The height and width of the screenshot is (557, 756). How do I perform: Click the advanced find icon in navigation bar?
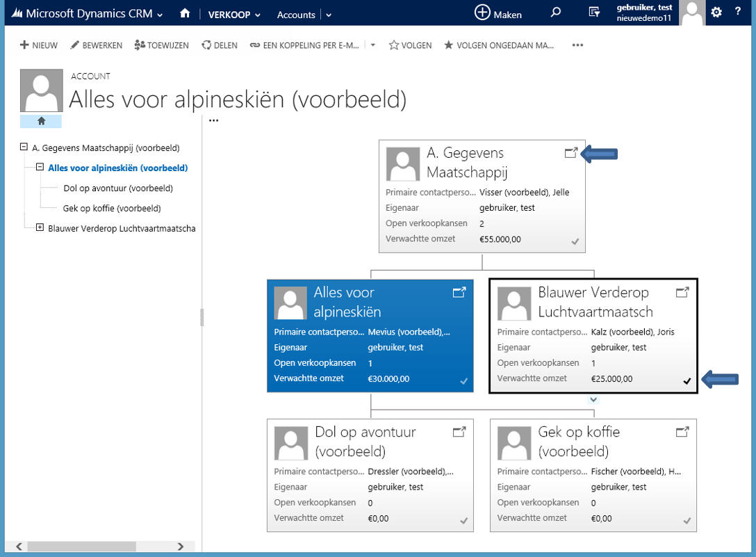pyautogui.click(x=593, y=13)
